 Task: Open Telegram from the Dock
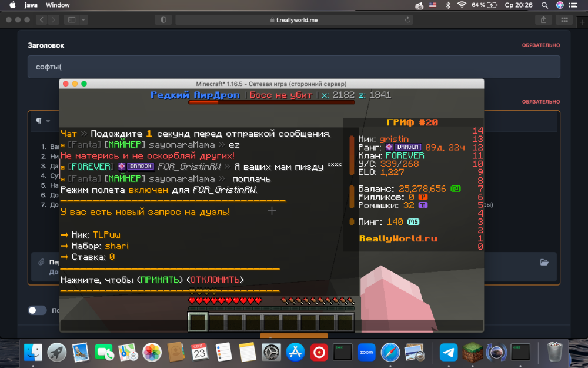coord(449,353)
